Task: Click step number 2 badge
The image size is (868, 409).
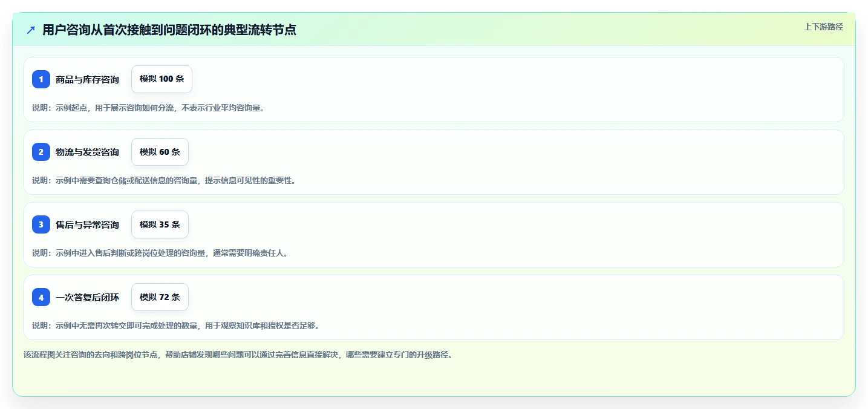Action: click(41, 152)
